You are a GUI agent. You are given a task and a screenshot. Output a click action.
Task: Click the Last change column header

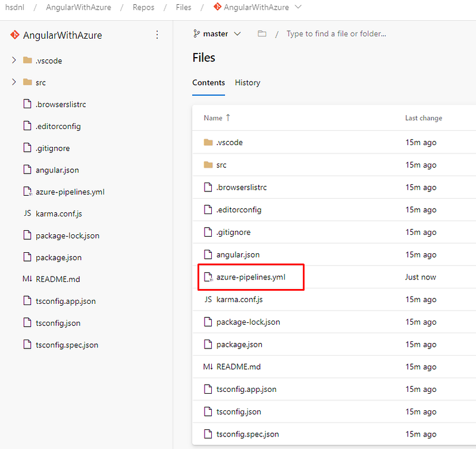coord(424,118)
